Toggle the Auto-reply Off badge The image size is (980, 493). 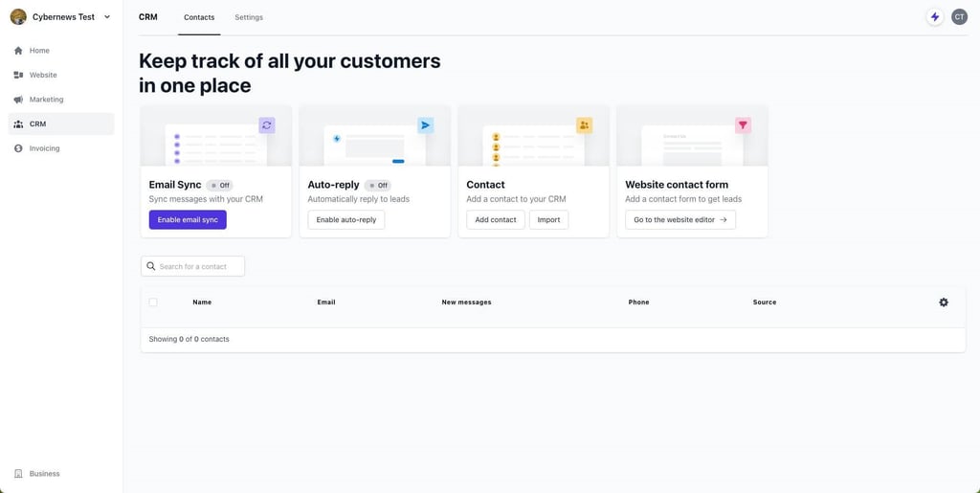point(377,185)
